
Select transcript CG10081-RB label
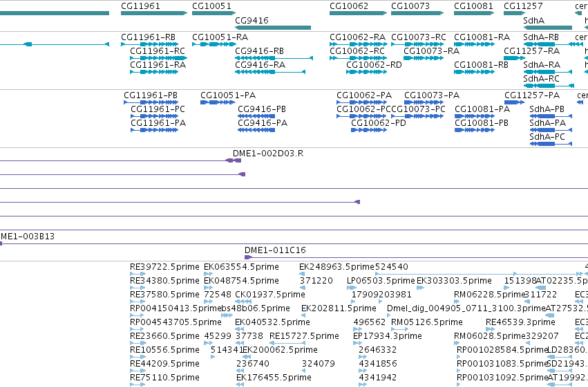click(x=481, y=65)
